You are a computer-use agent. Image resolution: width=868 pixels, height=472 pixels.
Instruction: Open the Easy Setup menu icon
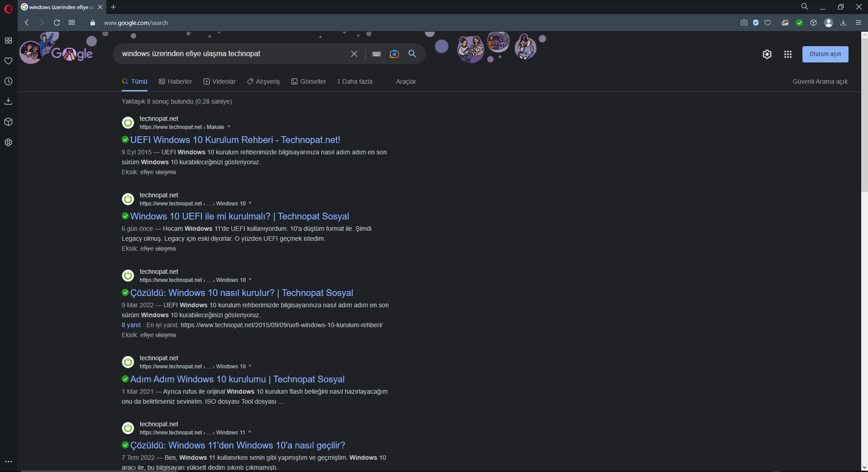point(858,23)
